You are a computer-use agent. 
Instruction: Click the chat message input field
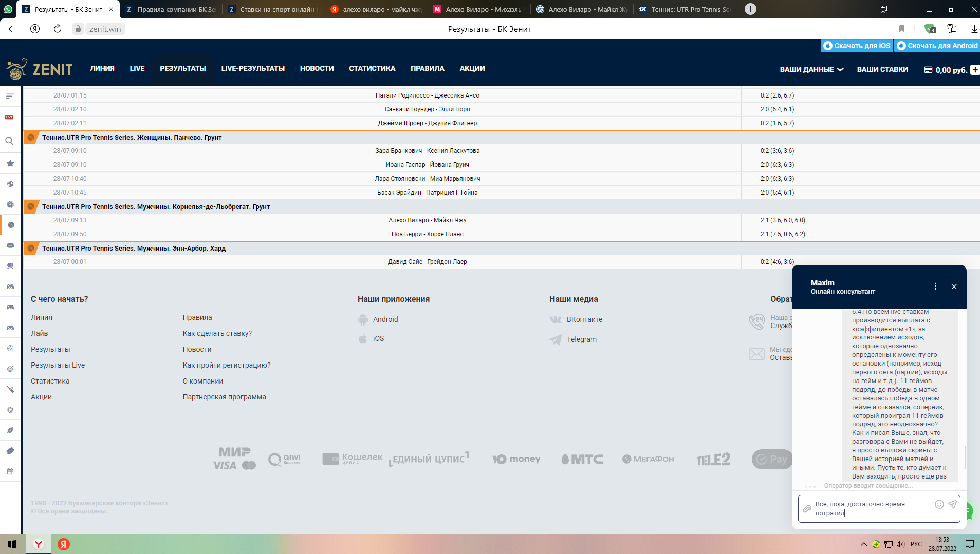(x=872, y=508)
